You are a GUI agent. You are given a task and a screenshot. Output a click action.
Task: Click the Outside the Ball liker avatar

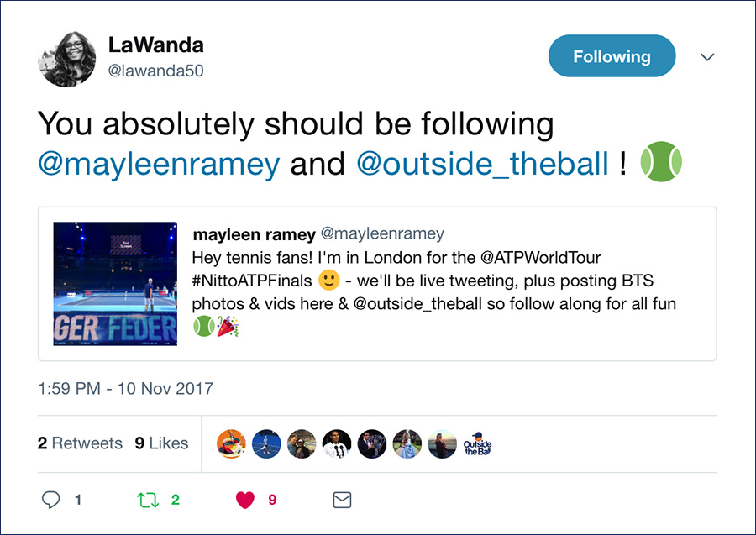tap(477, 444)
